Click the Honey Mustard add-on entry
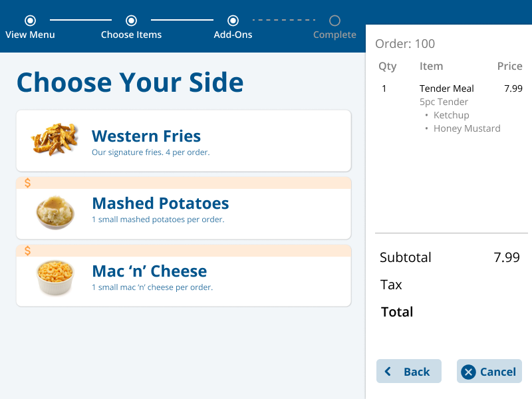 (x=467, y=128)
